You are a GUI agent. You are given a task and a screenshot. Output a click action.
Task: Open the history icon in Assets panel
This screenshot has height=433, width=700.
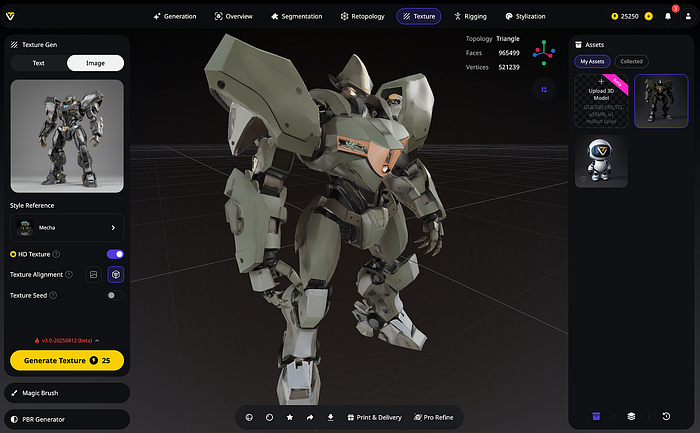[666, 416]
